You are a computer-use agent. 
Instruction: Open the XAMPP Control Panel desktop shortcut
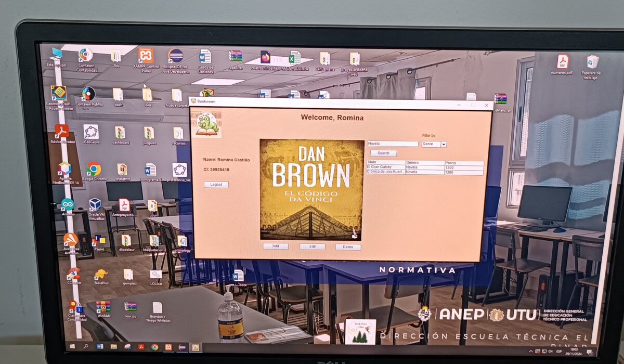pyautogui.click(x=146, y=56)
